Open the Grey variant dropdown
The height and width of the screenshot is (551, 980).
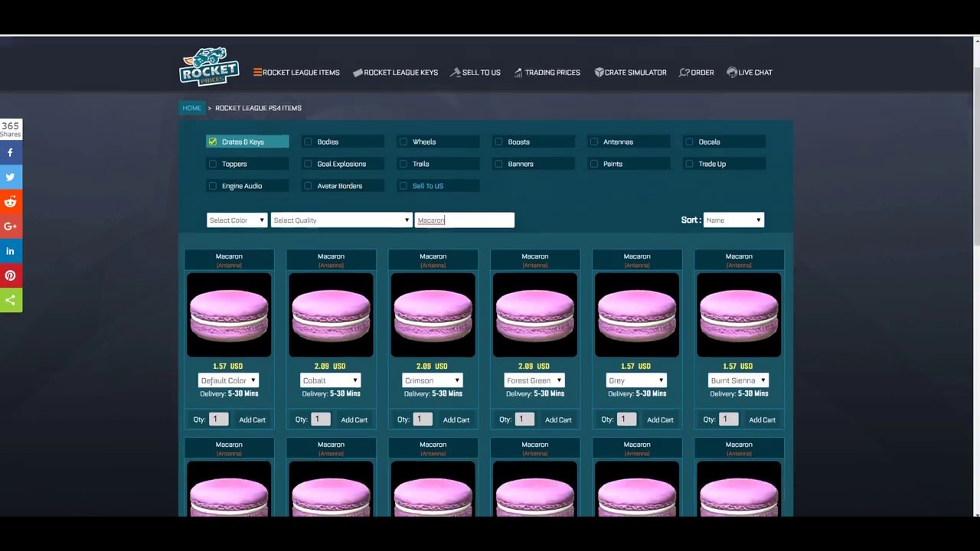[636, 380]
